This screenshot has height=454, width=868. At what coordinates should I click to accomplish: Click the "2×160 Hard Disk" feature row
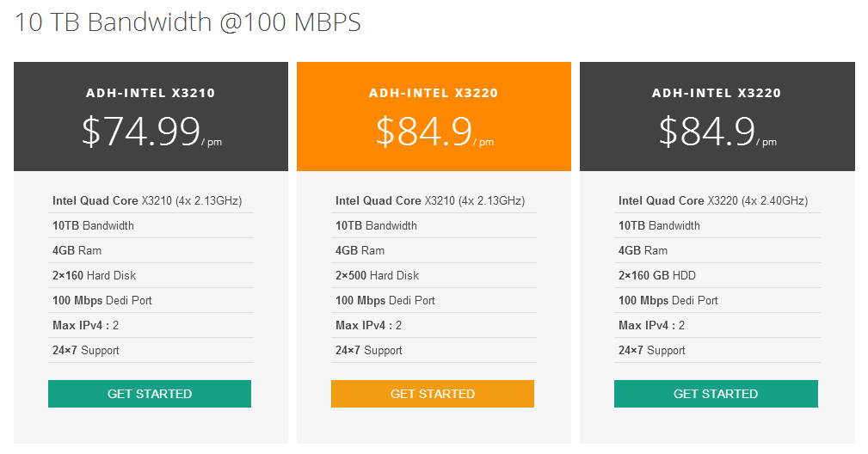tap(95, 275)
